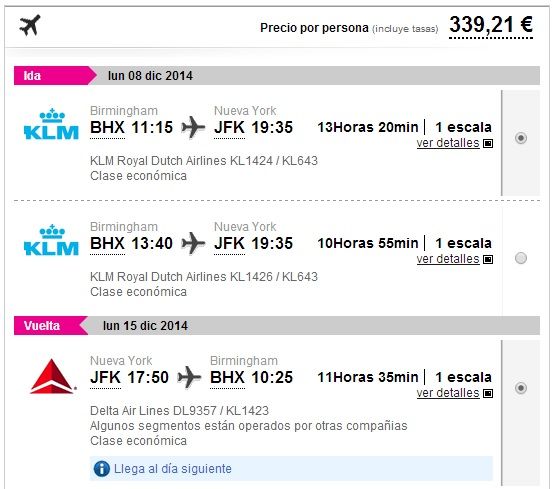Click the KLM logo for the 11:15 flight
The image size is (553, 489).
(x=51, y=124)
